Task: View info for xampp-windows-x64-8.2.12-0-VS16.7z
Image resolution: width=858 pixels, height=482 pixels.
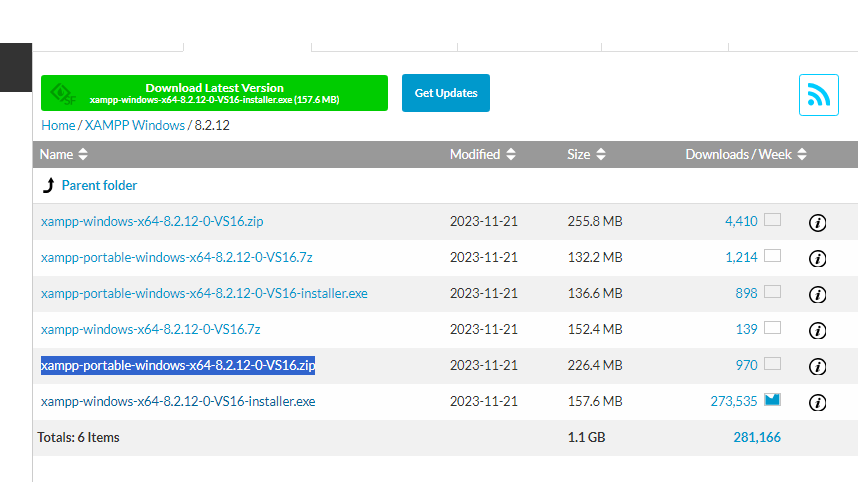Action: pyautogui.click(x=818, y=331)
